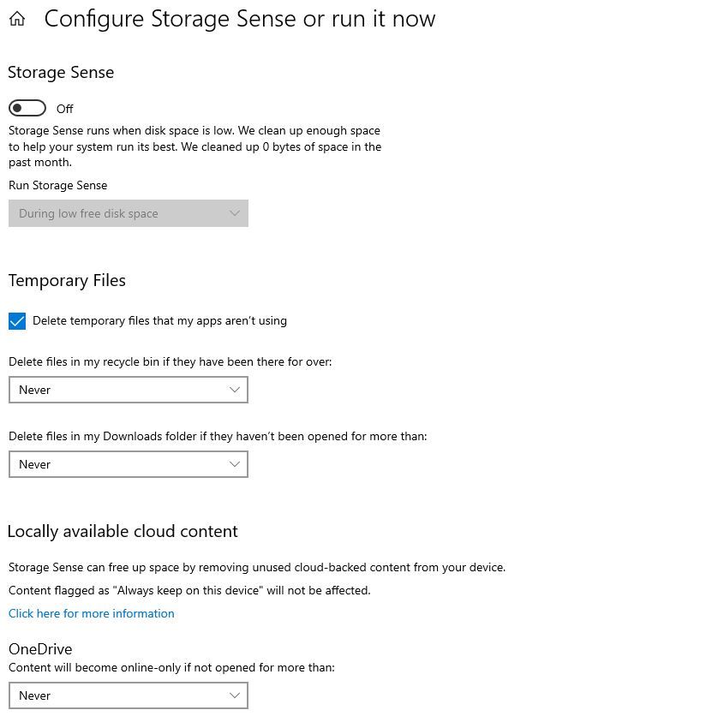Click the OneDrive subheading
The image size is (724, 728).
(40, 649)
